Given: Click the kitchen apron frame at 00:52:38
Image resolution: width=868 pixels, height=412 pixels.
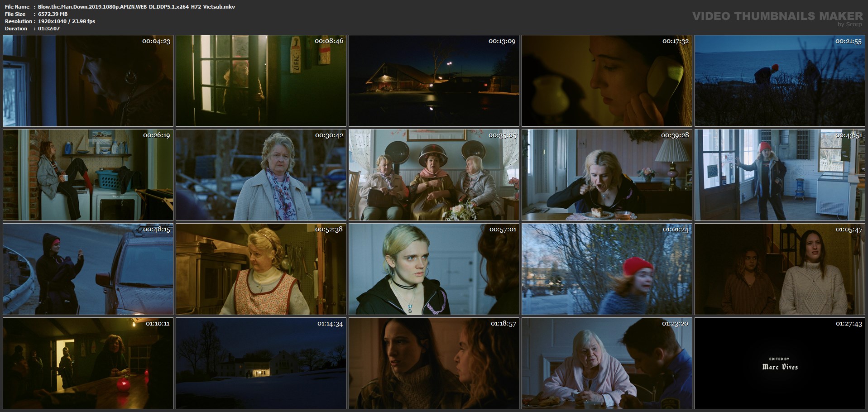Looking at the screenshot, I should [261, 269].
